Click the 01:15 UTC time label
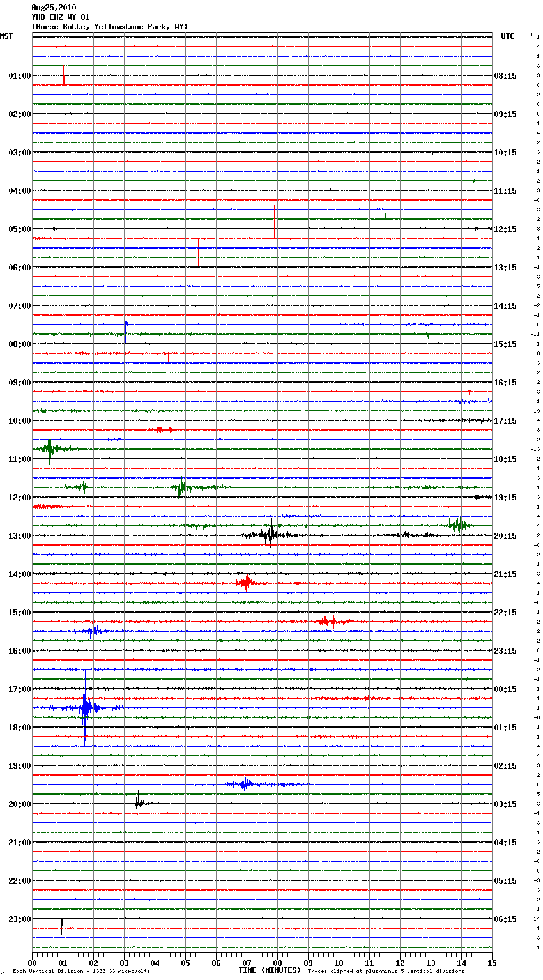This screenshot has width=543, height=980. coord(505,728)
